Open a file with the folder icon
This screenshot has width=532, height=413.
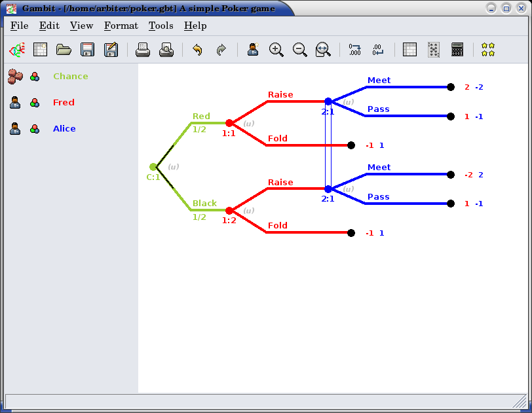coord(64,50)
